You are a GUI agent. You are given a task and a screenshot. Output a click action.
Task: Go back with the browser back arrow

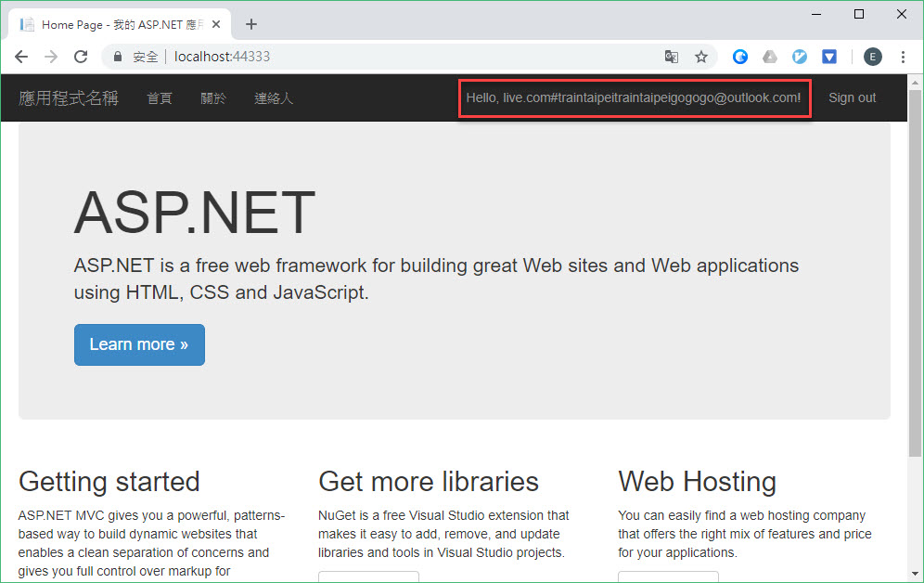coord(21,57)
